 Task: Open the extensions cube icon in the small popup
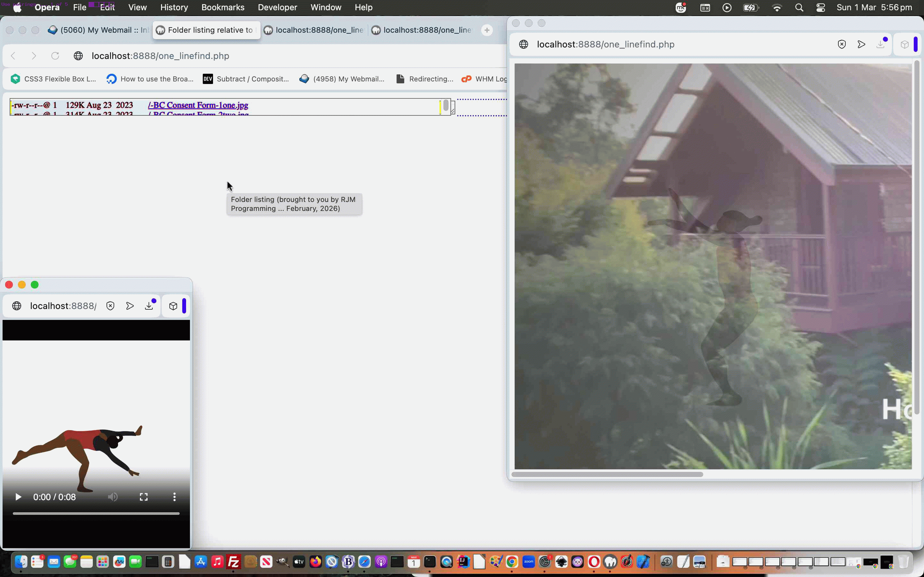click(173, 306)
